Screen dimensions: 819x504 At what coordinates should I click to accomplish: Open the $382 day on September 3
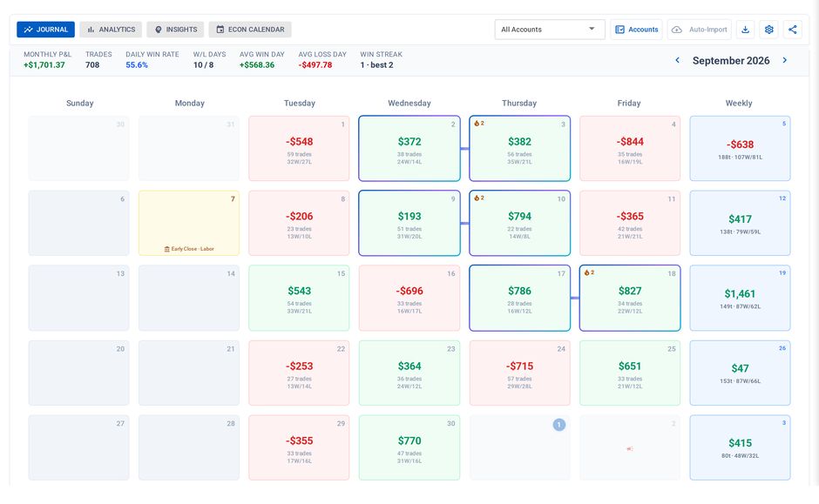pyautogui.click(x=519, y=149)
